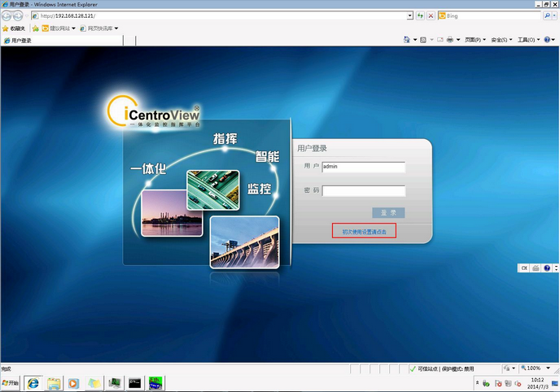The height and width of the screenshot is (392, 560).
Task: Show hidden system tray icons arrow
Action: (477, 383)
